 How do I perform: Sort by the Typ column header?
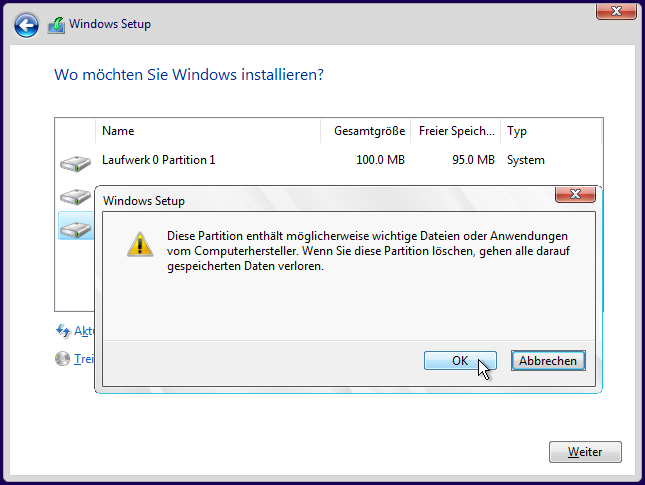551,131
